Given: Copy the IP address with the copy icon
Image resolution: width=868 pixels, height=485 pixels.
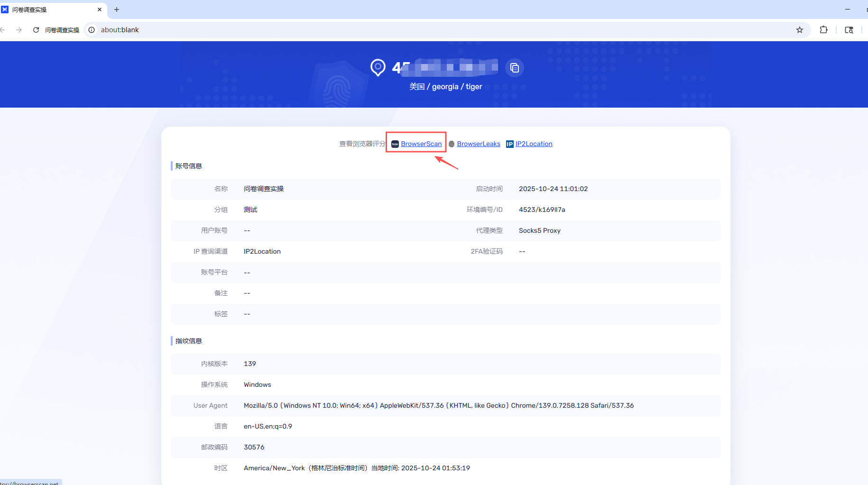Looking at the screenshot, I should point(515,68).
